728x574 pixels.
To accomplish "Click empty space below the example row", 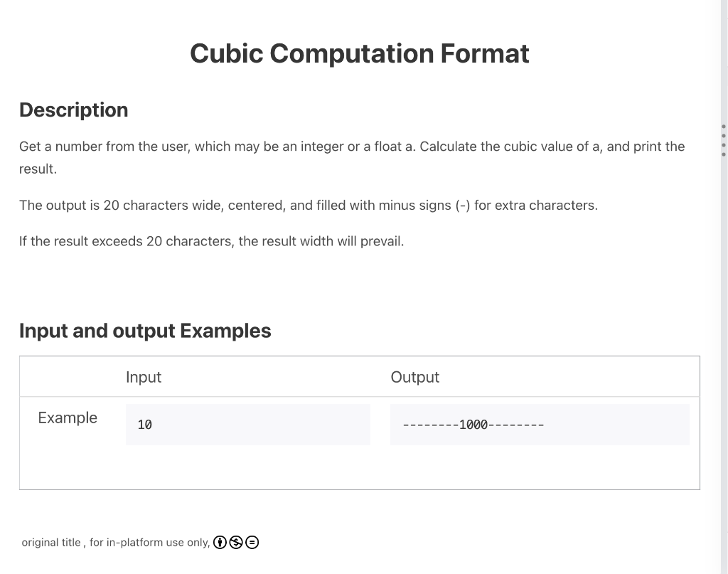I will pyautogui.click(x=359, y=469).
